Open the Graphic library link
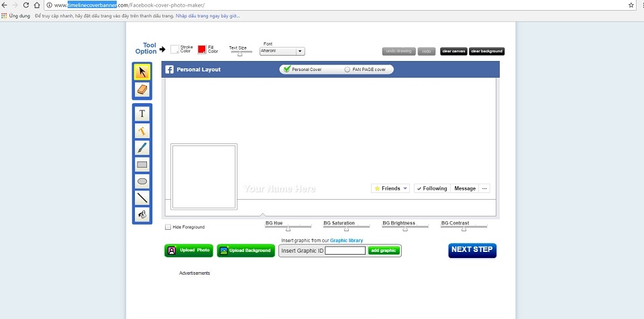The width and height of the screenshot is (644, 319). (347, 241)
